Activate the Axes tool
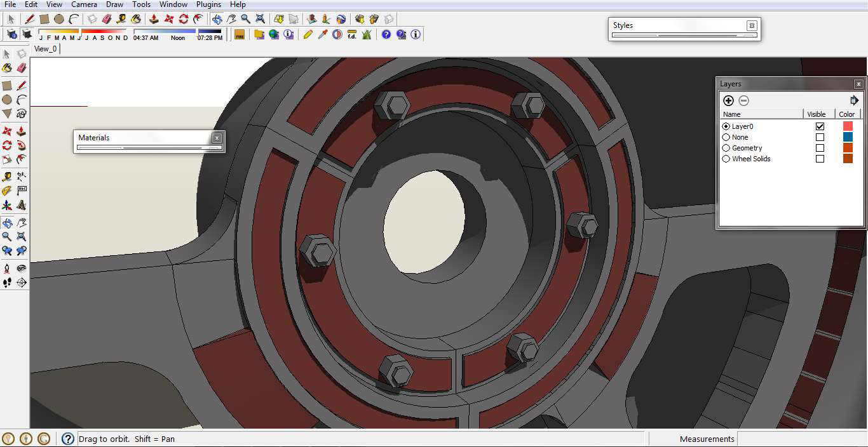This screenshot has height=447, width=868. pyautogui.click(x=7, y=205)
